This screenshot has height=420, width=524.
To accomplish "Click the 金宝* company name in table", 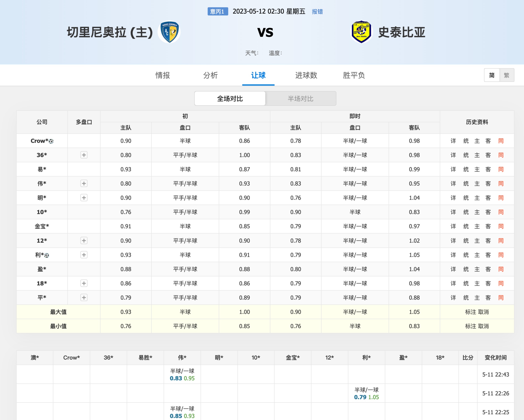I will (42, 226).
